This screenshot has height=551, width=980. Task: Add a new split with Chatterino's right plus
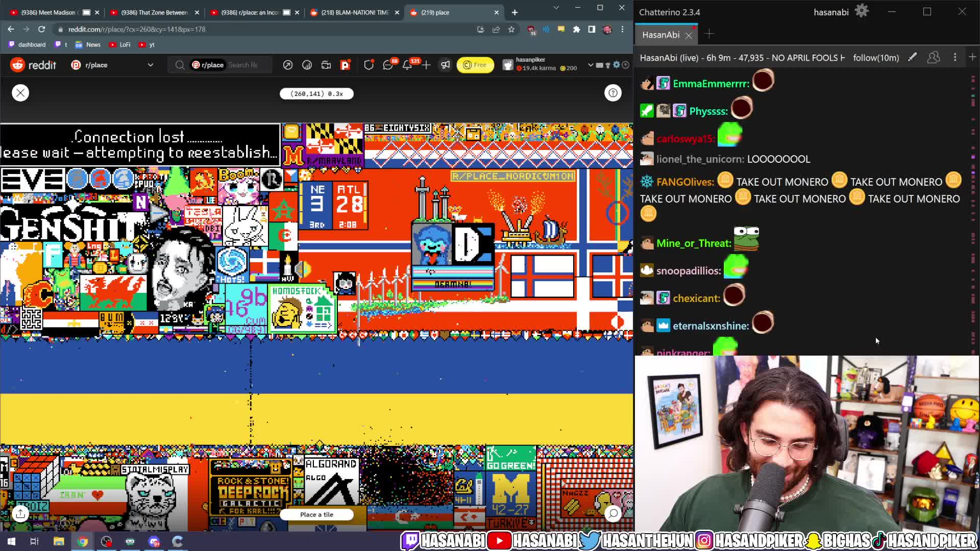[972, 58]
